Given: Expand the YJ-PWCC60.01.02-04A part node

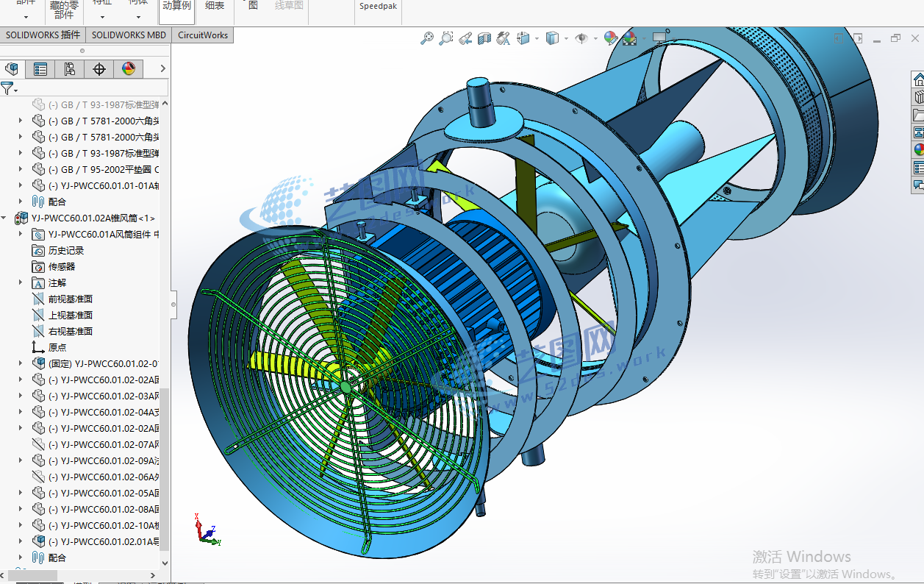Looking at the screenshot, I should coord(21,412).
